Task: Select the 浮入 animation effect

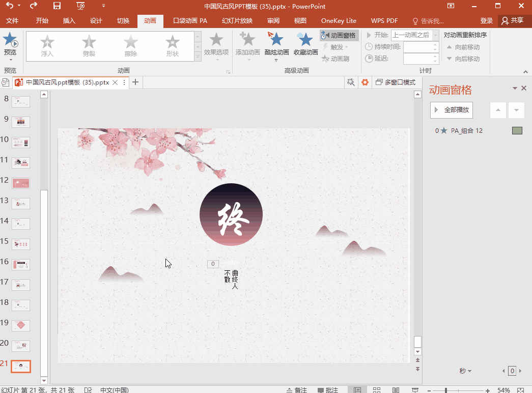Action: point(47,46)
